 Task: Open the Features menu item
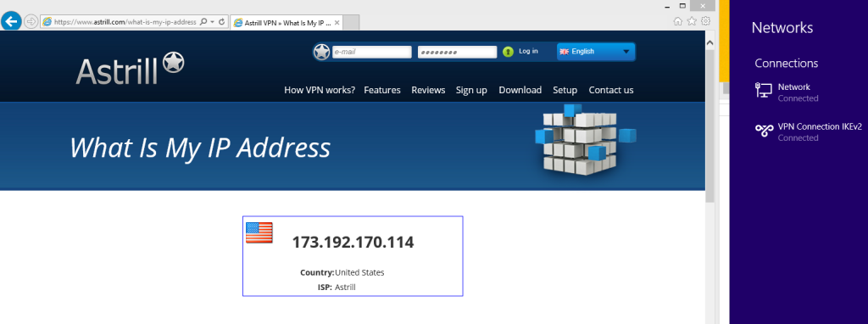click(382, 90)
